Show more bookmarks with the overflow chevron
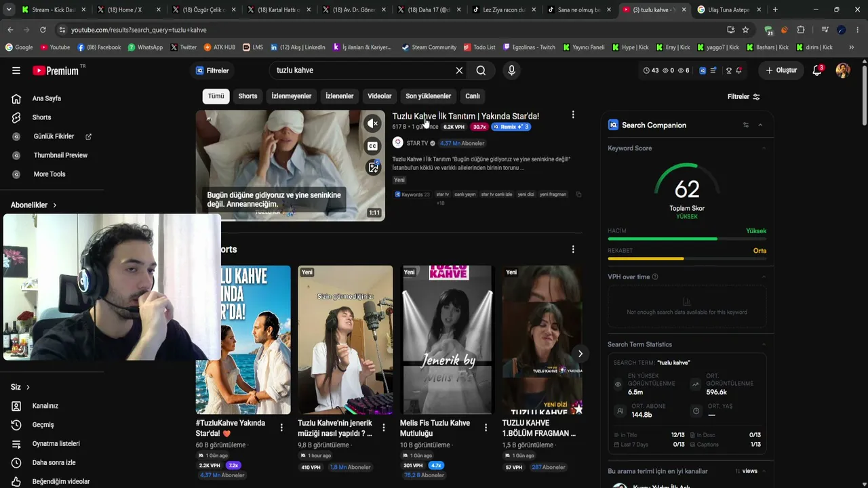 [851, 47]
